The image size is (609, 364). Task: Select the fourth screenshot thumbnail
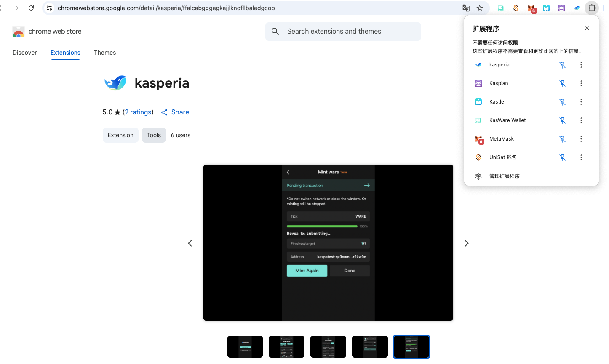370,347
